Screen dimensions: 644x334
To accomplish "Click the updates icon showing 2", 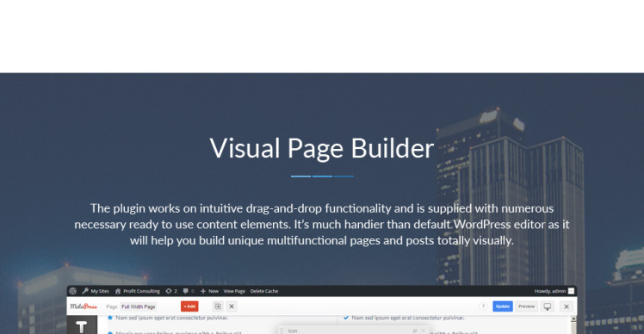I will [171, 291].
